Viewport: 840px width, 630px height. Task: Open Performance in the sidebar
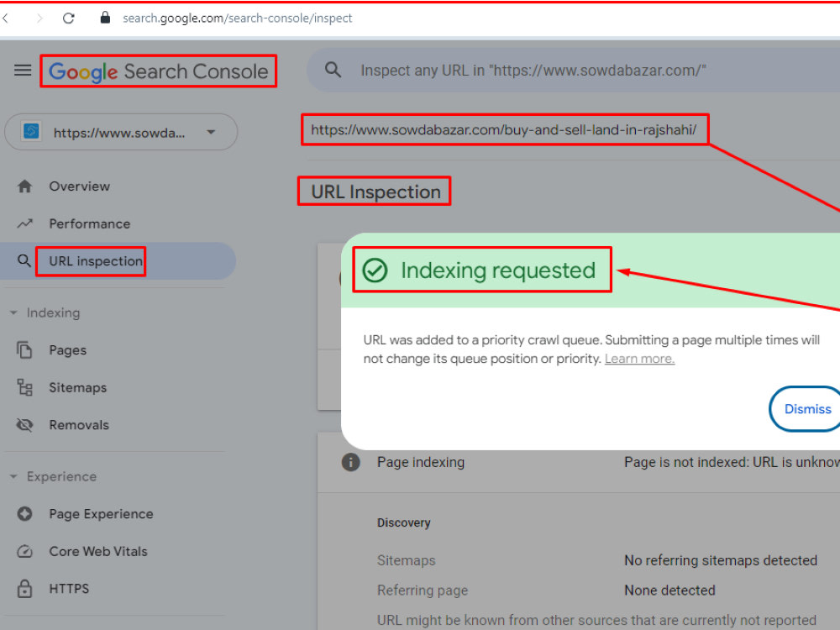[90, 224]
